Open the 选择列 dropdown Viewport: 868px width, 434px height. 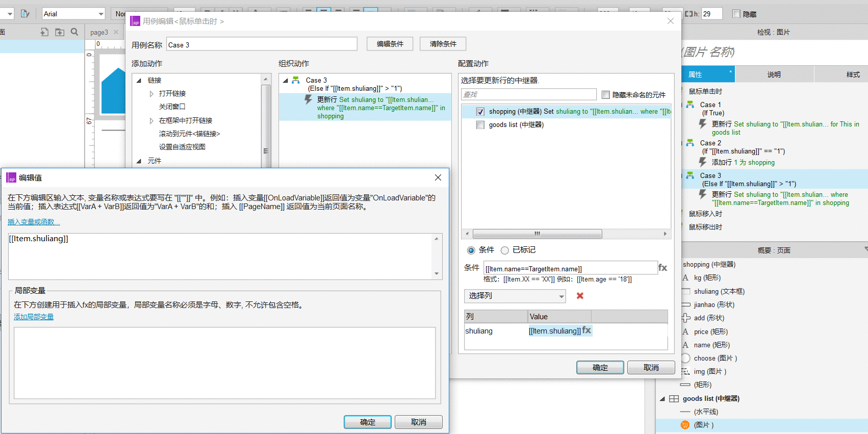515,296
